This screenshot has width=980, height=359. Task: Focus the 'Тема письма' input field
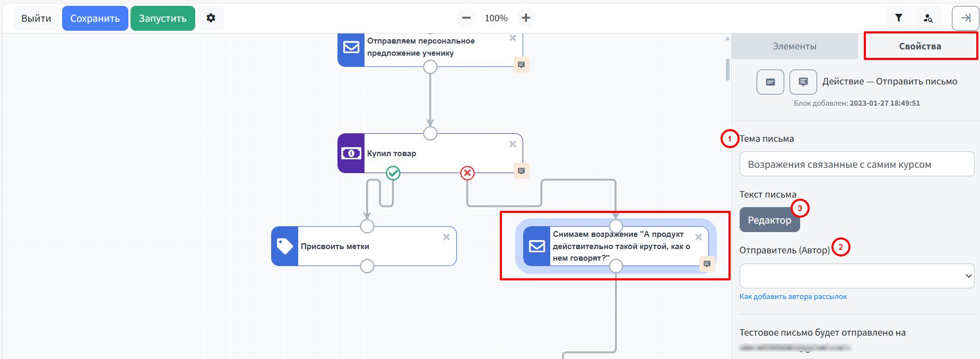coord(857,164)
